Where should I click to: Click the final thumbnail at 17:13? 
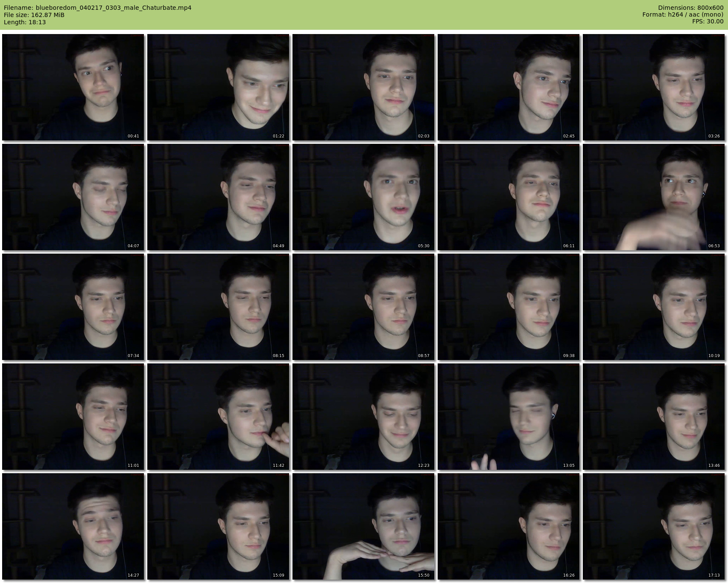653,526
